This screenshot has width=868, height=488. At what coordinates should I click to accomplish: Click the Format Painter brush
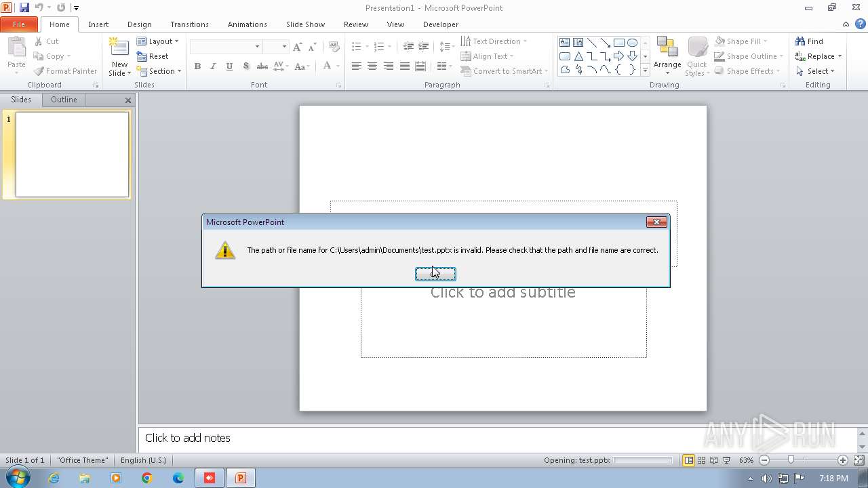39,71
